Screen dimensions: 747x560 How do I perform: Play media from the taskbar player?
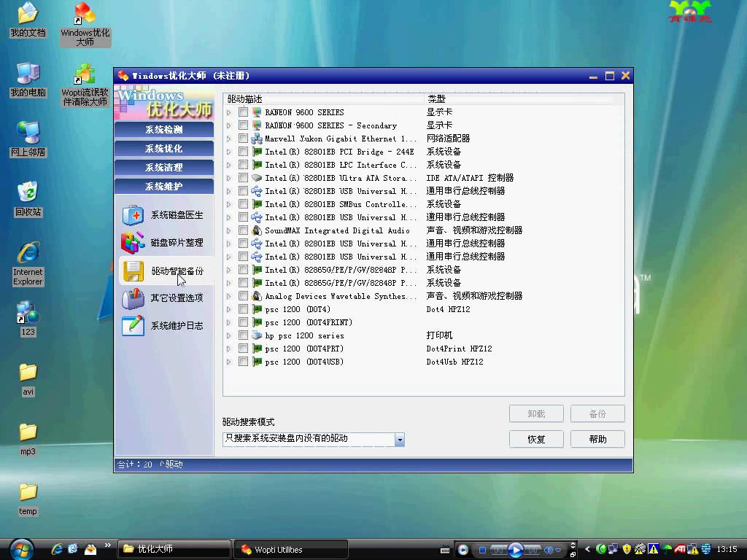[x=516, y=550]
